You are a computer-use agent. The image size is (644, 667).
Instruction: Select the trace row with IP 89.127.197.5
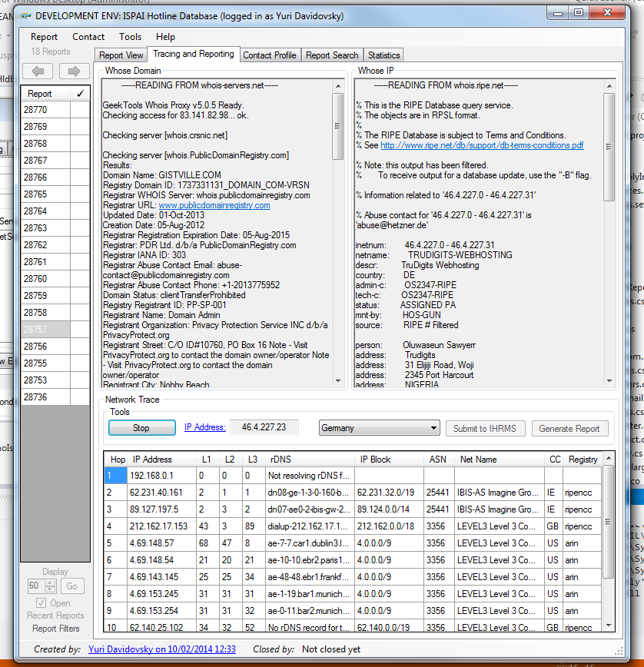pyautogui.click(x=353, y=509)
